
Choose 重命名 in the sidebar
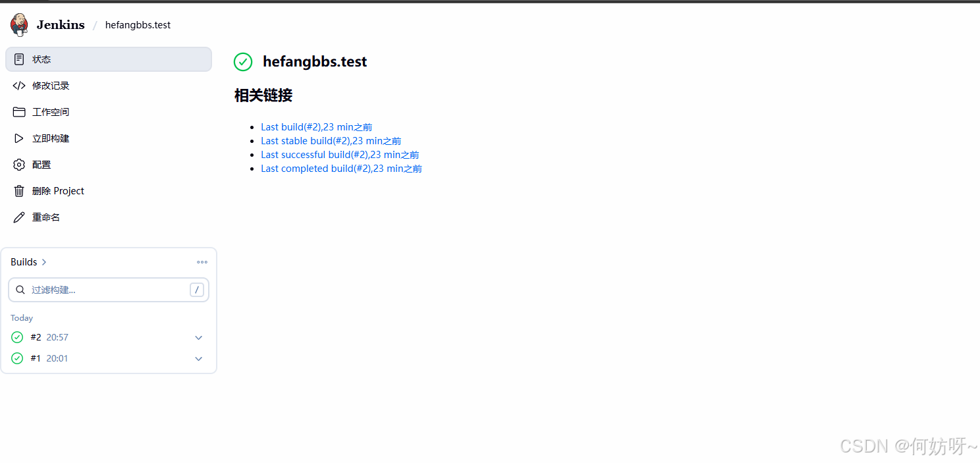(109, 217)
